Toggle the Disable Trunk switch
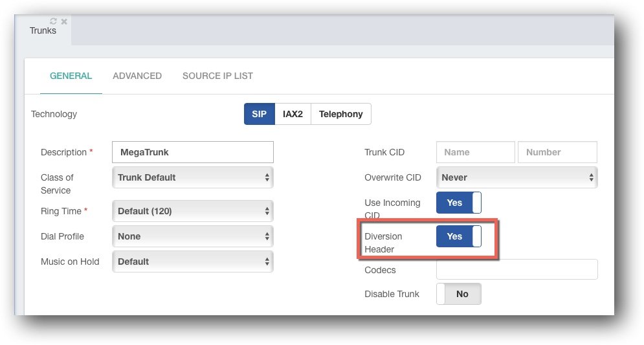Screen dimensions: 644x345 click(459, 294)
